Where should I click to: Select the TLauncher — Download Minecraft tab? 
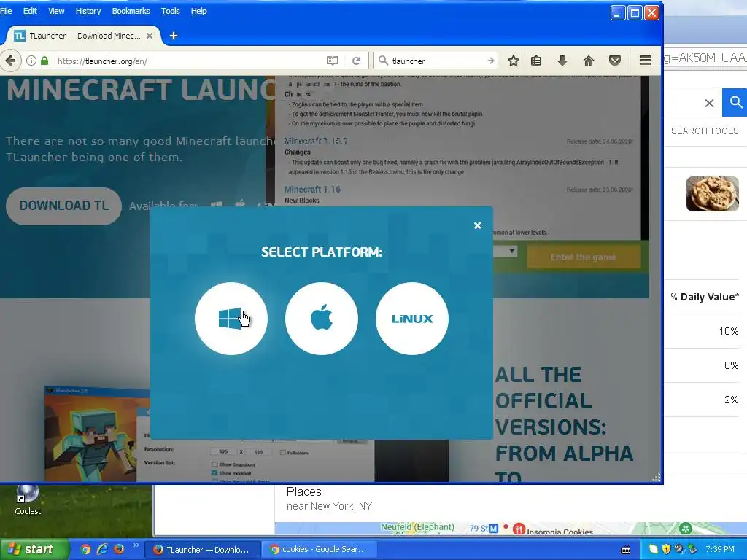coord(84,36)
